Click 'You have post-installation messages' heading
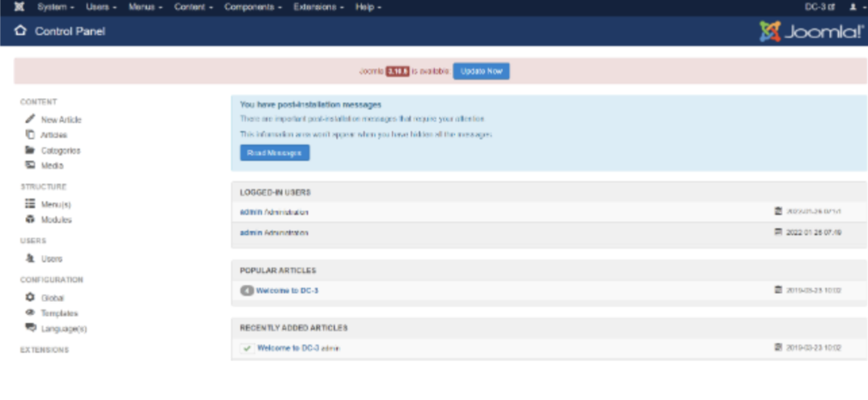The width and height of the screenshot is (868, 400). pos(310,104)
